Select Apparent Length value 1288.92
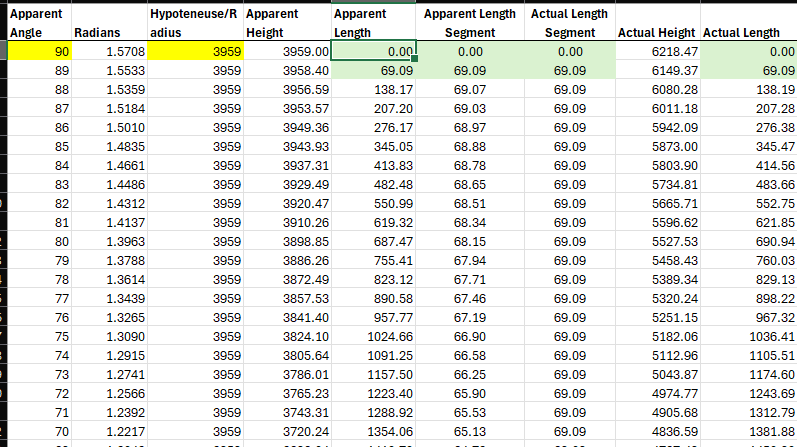797x447 pixels. [374, 412]
